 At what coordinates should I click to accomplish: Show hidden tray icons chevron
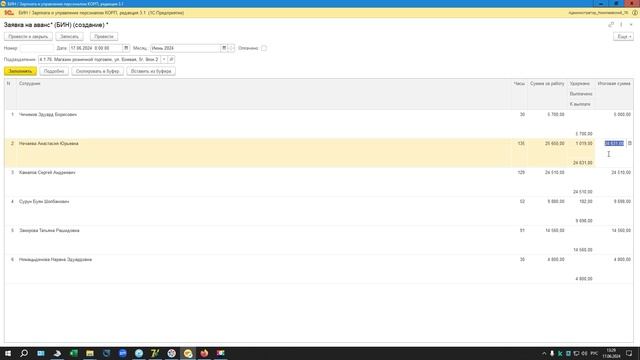coord(544,353)
